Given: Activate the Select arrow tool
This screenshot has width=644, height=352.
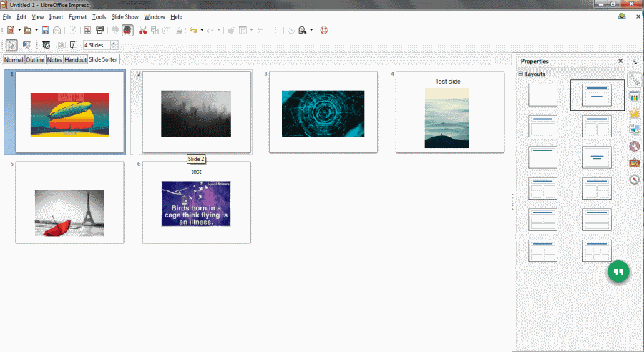Looking at the screenshot, I should [11, 45].
